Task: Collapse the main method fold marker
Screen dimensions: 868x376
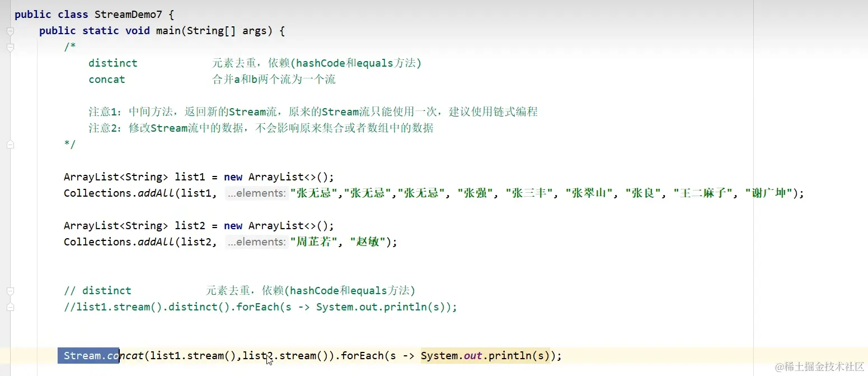Action: tap(10, 31)
